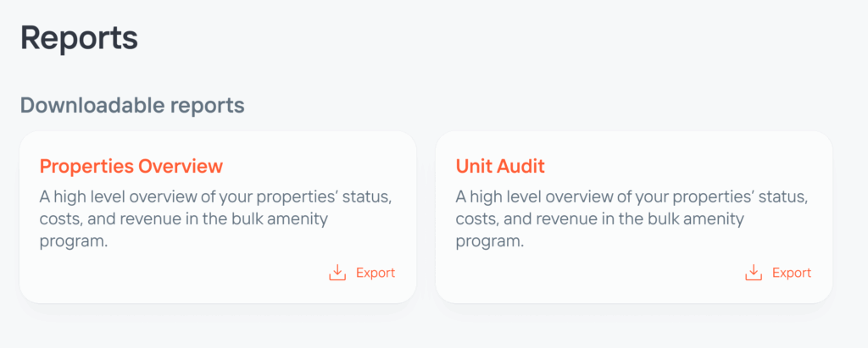
Task: Click empty space left of Properties Overview Export
Action: [x=183, y=273]
